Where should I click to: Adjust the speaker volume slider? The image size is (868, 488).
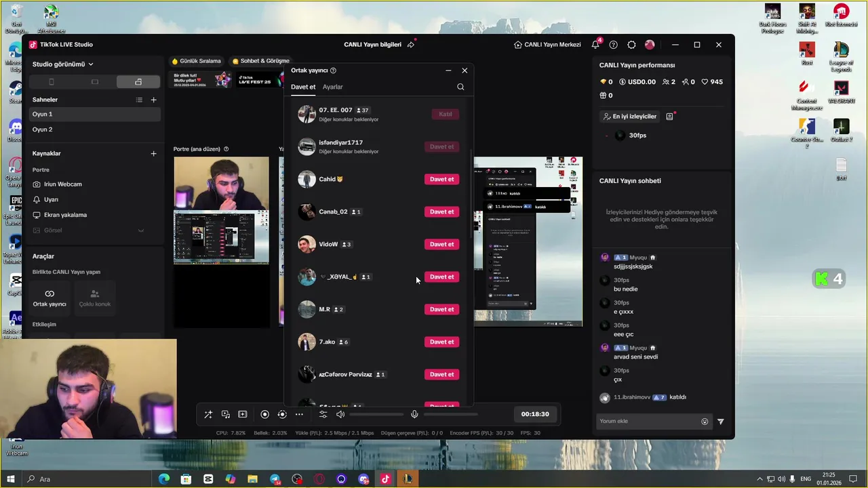(376, 414)
